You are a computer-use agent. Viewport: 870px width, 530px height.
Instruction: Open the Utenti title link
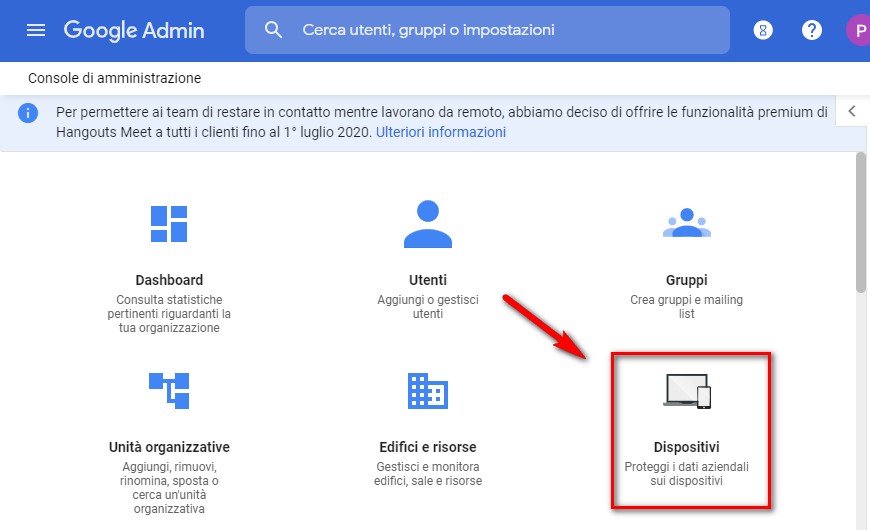pyautogui.click(x=428, y=280)
